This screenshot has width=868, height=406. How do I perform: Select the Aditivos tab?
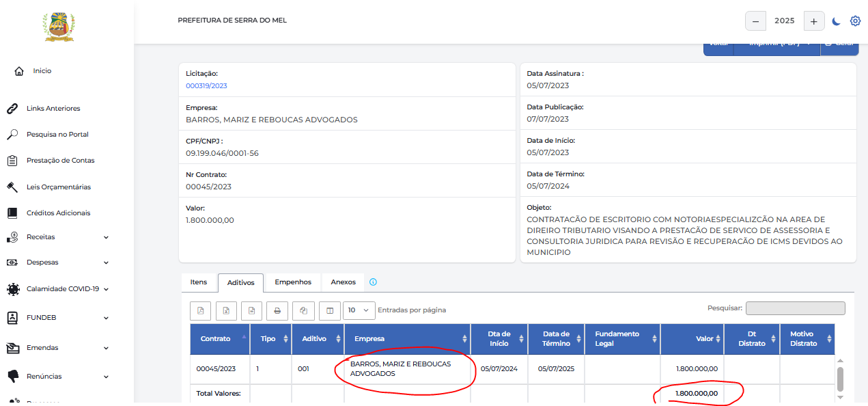(x=240, y=283)
